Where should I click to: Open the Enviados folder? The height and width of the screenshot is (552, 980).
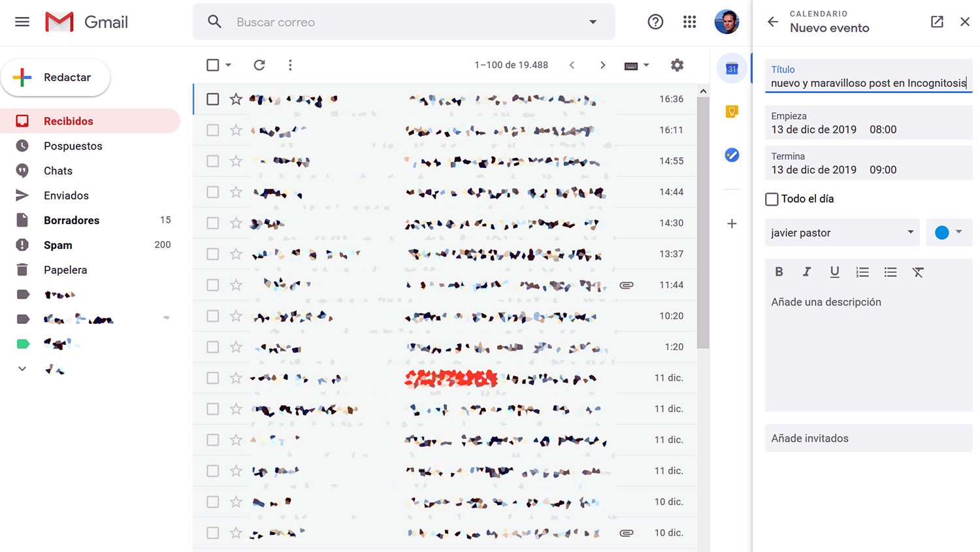pos(66,195)
